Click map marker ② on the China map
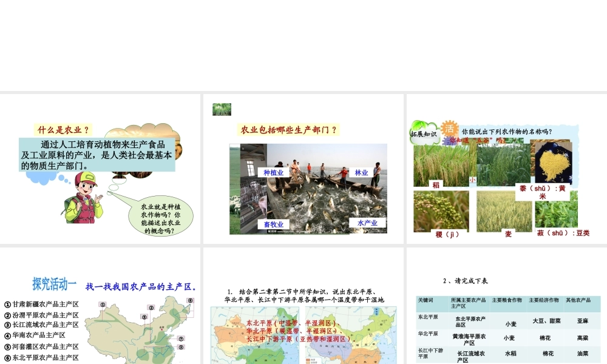 [x=151, y=308]
